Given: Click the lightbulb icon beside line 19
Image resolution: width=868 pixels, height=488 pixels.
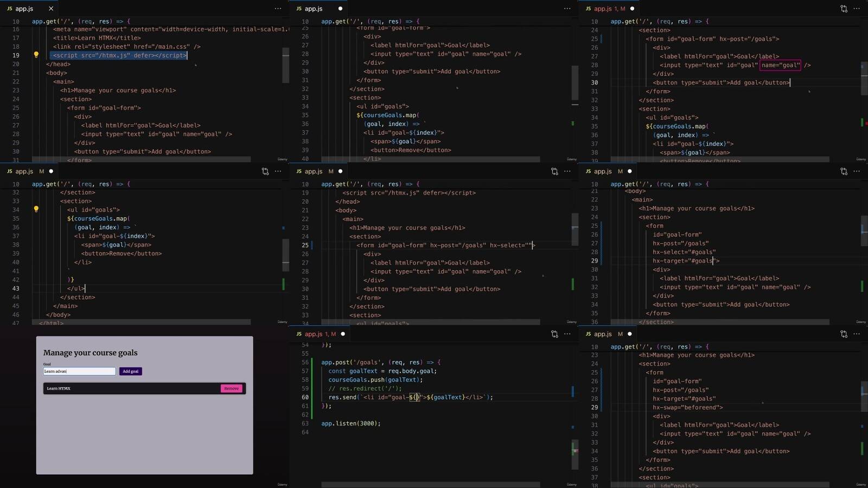Looking at the screenshot, I should point(36,55).
